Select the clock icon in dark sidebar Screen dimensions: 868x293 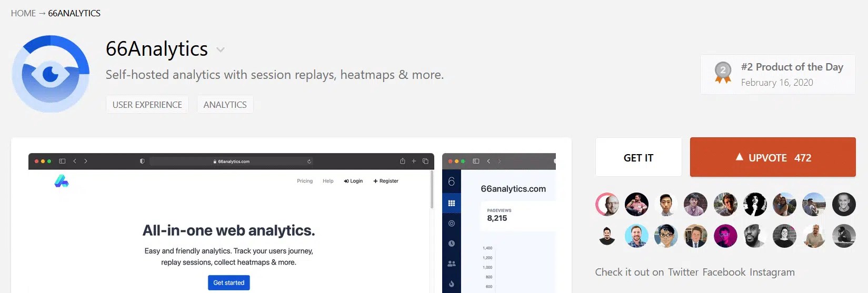click(451, 244)
